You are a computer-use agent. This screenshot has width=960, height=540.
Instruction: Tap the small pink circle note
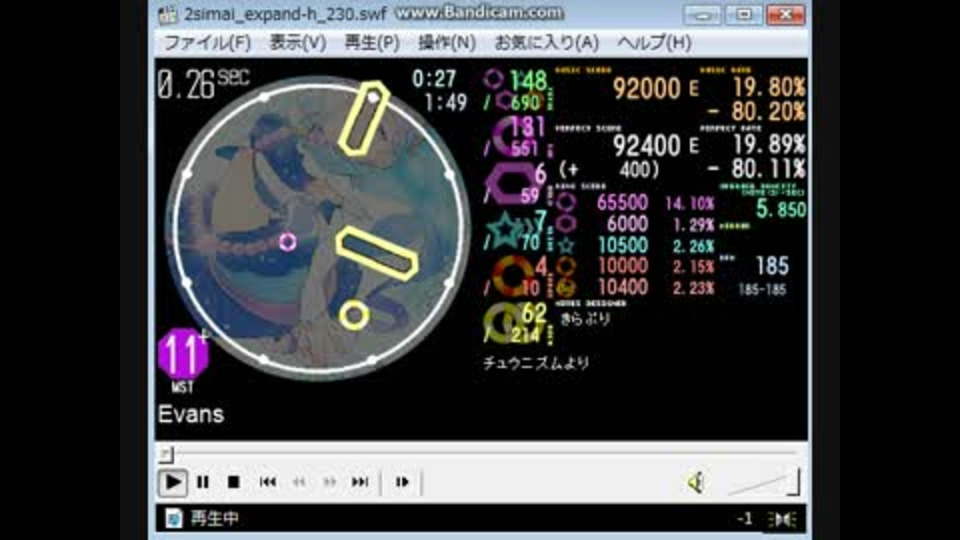click(288, 242)
